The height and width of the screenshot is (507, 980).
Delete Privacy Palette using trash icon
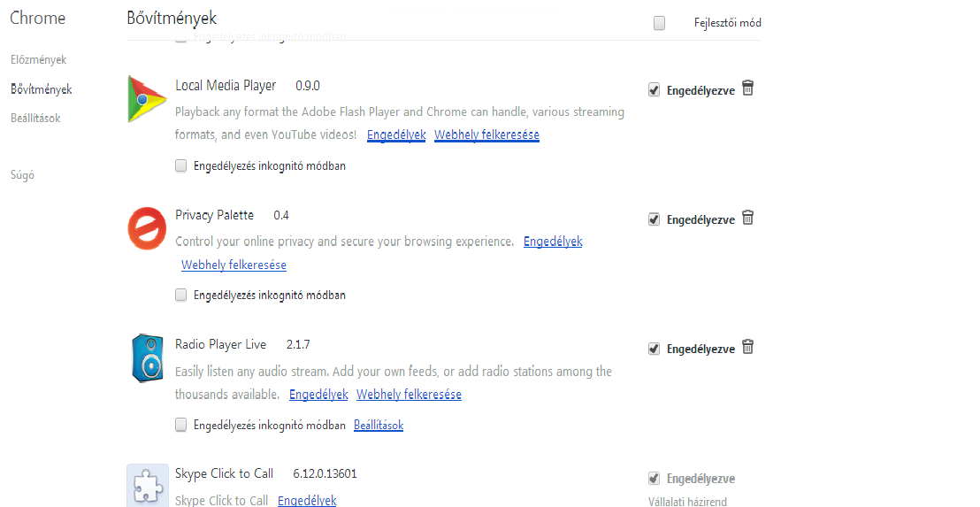(x=747, y=218)
